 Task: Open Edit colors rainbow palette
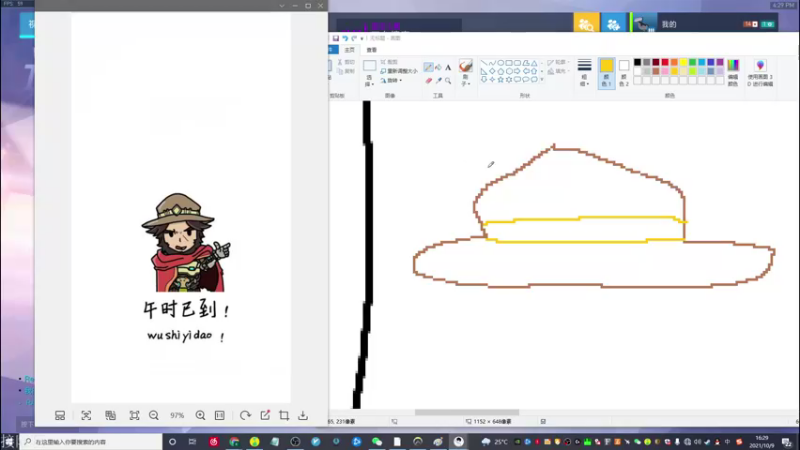pos(733,72)
